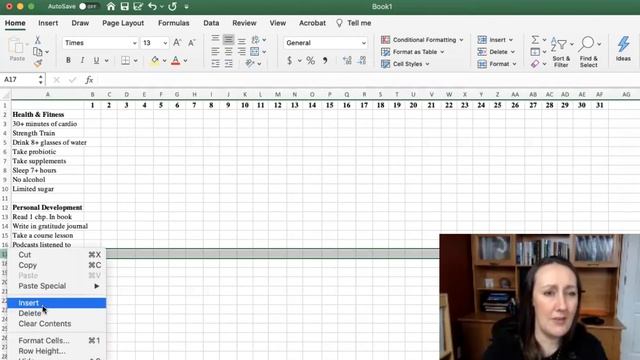Click Find & Select button
The width and height of the screenshot is (640, 360).
click(589, 52)
